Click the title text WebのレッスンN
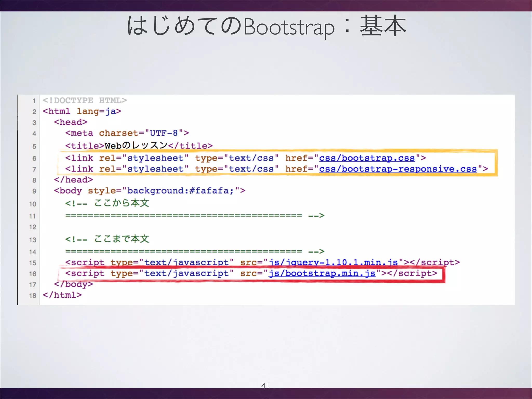This screenshot has height=399, width=532. point(136,145)
